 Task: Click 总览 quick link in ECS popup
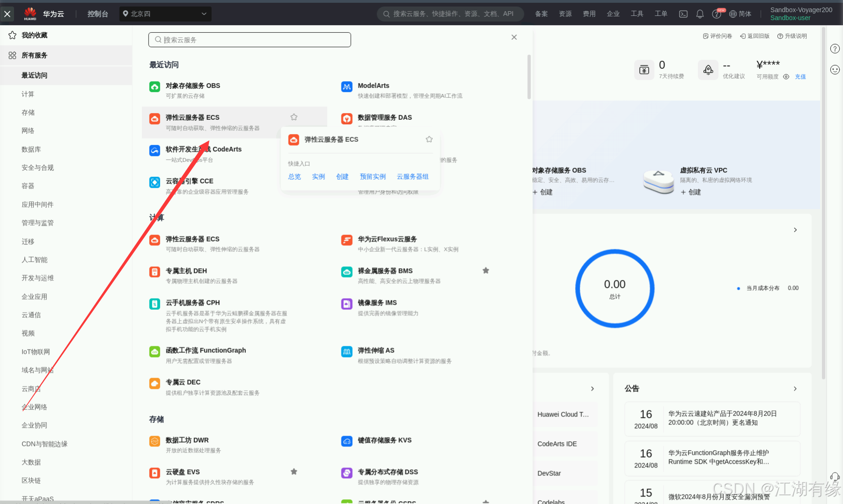(x=295, y=176)
